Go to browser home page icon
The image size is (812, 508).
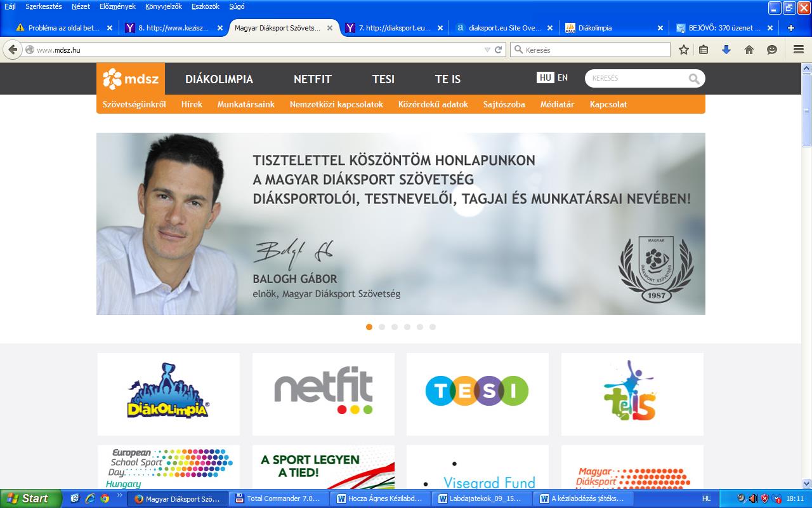pos(749,50)
